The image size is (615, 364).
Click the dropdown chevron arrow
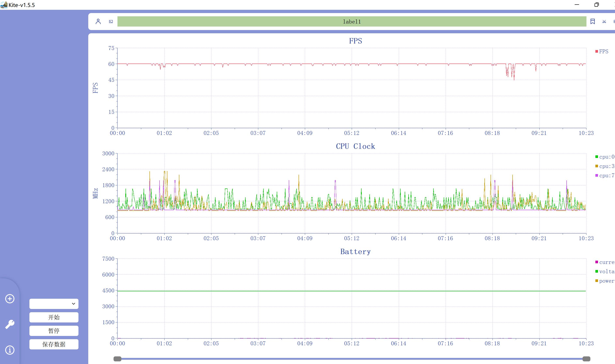[x=73, y=304]
